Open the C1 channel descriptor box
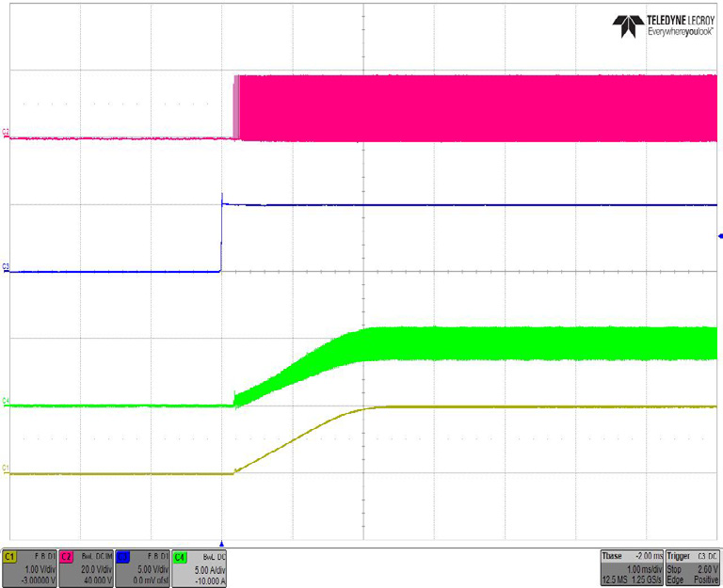This screenshot has width=723, height=588. click(29, 568)
